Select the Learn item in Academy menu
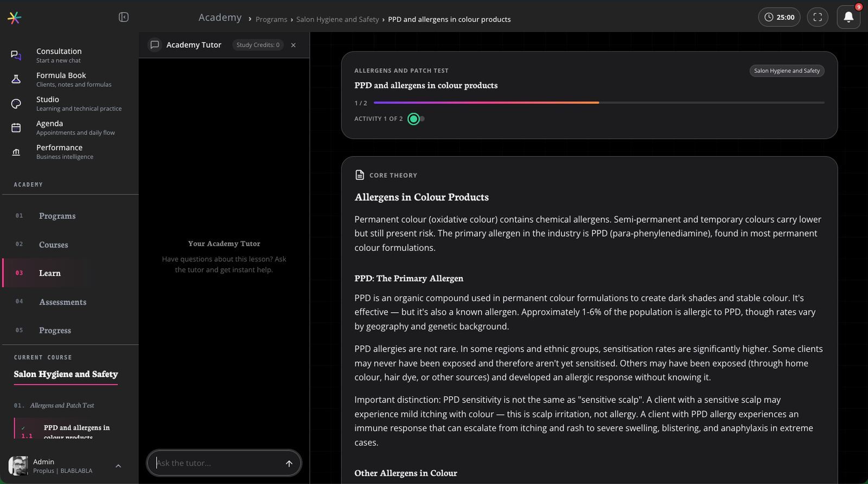 [71, 273]
